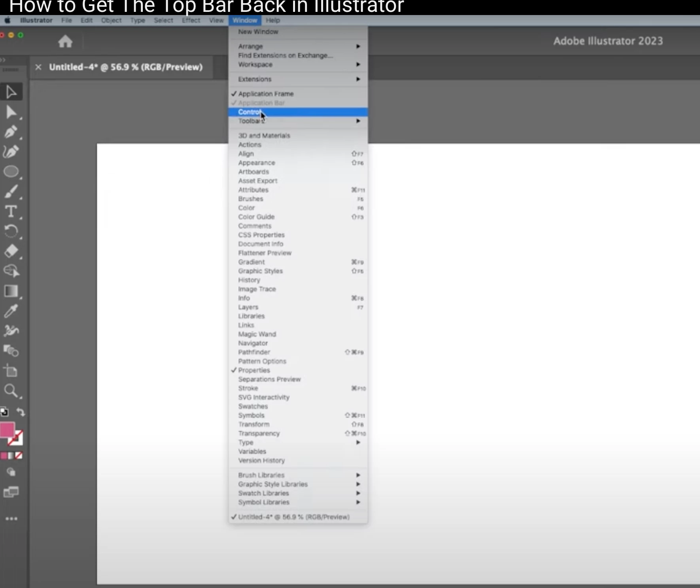Select the Ellipse tool
700x588 pixels.
pyautogui.click(x=11, y=172)
